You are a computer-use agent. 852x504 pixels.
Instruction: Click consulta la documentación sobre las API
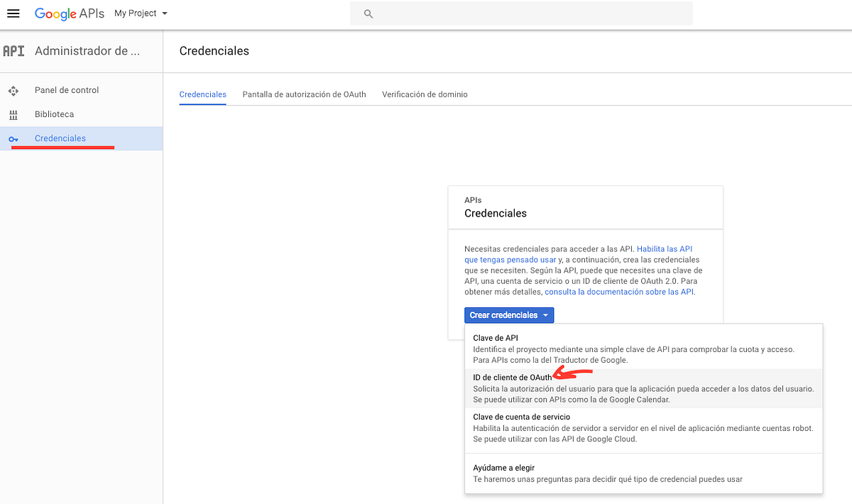[618, 292]
